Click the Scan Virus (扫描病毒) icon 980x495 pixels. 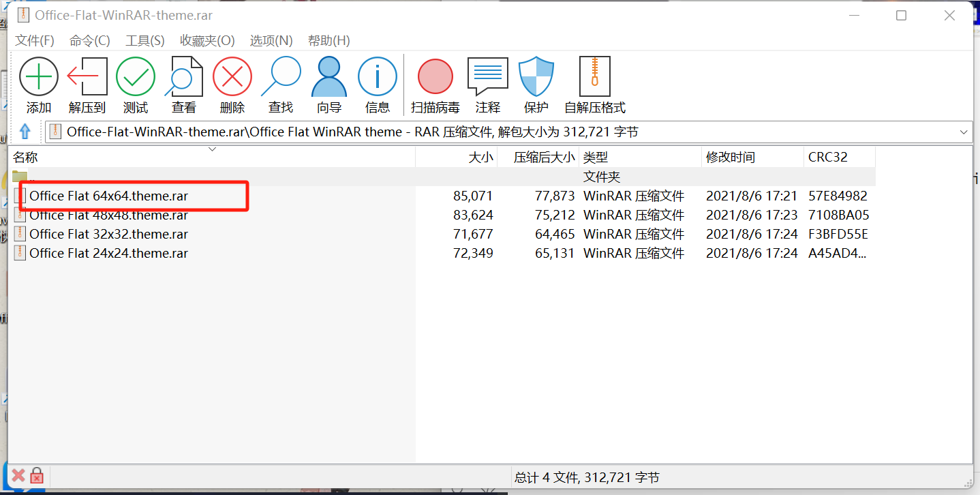[435, 77]
